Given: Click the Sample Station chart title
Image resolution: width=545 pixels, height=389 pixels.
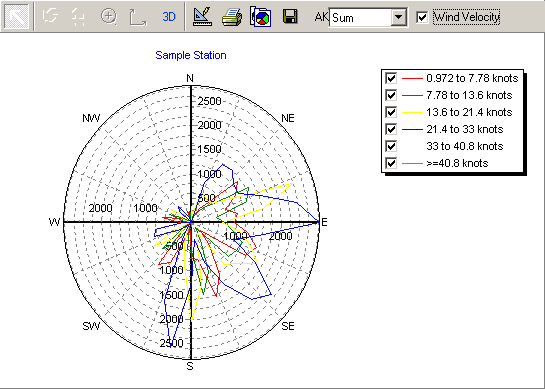Looking at the screenshot, I should point(191,55).
